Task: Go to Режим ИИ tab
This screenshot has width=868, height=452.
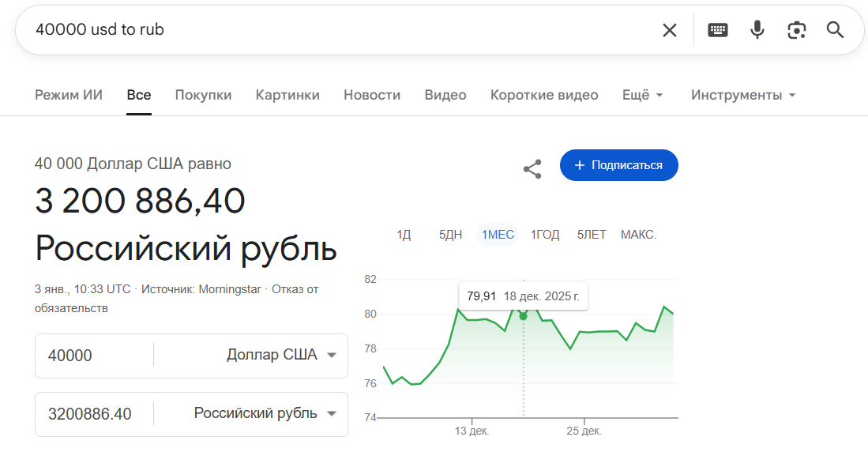Action: [69, 95]
